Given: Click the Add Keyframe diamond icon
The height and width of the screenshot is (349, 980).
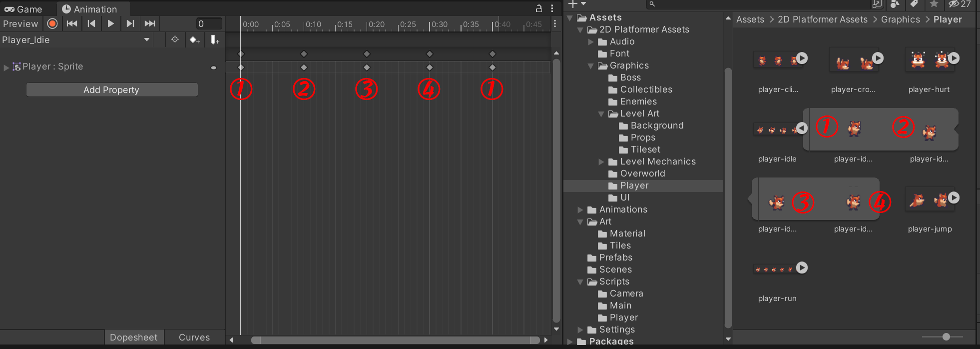Looking at the screenshot, I should 194,40.
